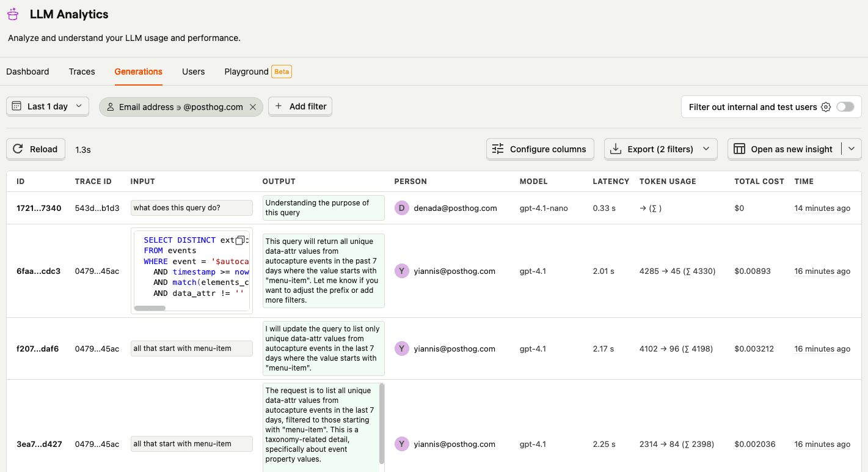The height and width of the screenshot is (472, 868).
Task: Click the vertical scrollbar in the last output cell
Action: 382,423
